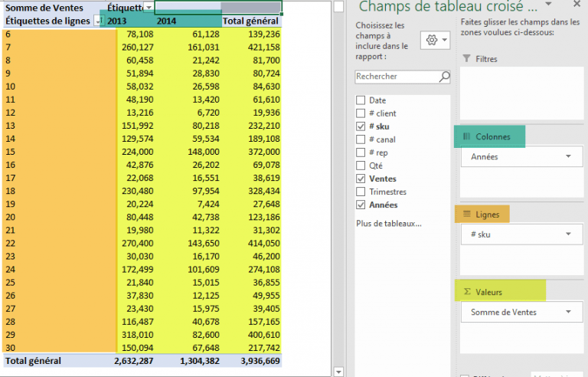Select the Total général column header

[x=251, y=21]
